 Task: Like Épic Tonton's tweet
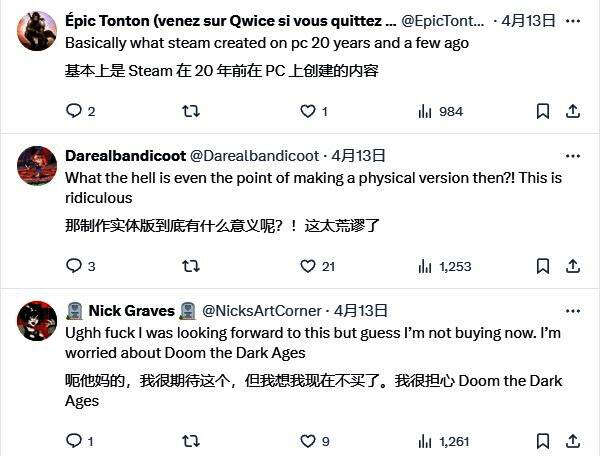click(308, 111)
